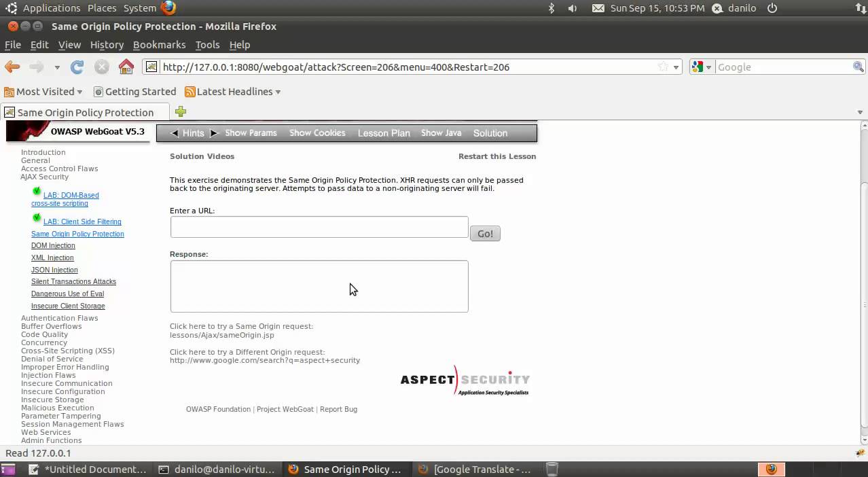Reload the current page
This screenshot has width=868, height=477.
coord(77,67)
